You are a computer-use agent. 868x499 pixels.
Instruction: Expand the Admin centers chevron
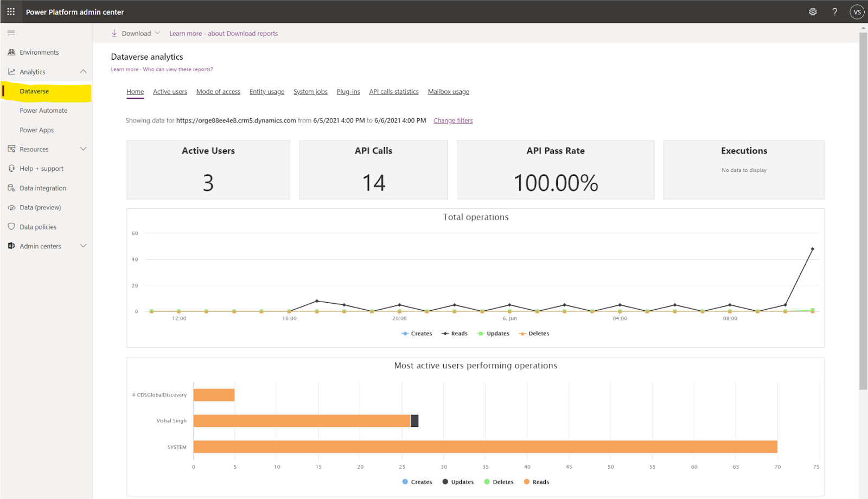[83, 246]
